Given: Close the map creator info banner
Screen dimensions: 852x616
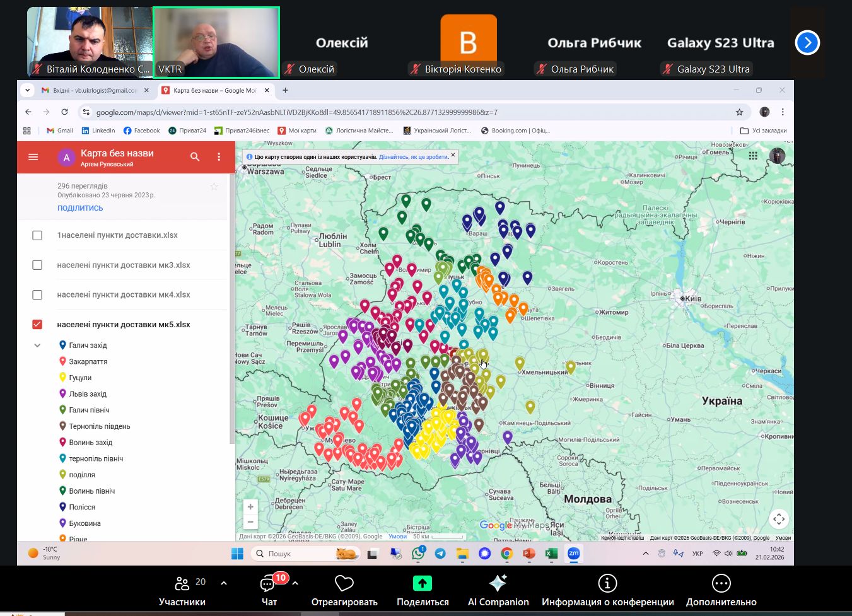Looking at the screenshot, I should 452,154.
